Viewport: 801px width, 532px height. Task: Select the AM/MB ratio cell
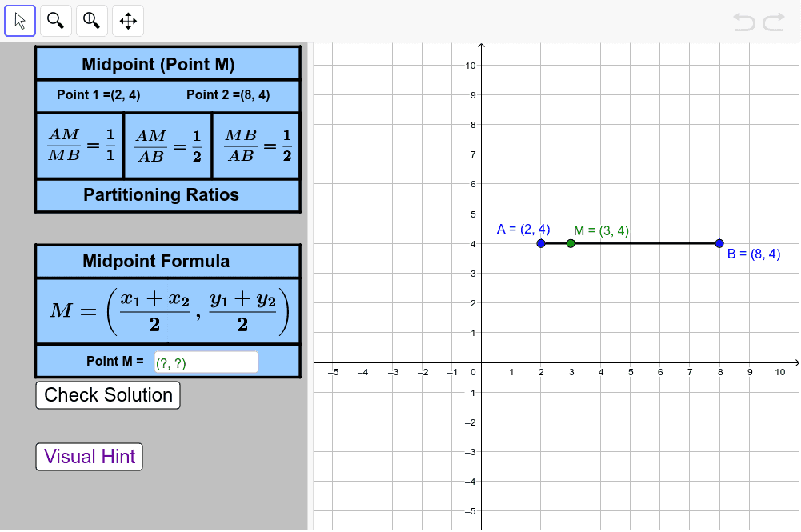pyautogui.click(x=79, y=145)
